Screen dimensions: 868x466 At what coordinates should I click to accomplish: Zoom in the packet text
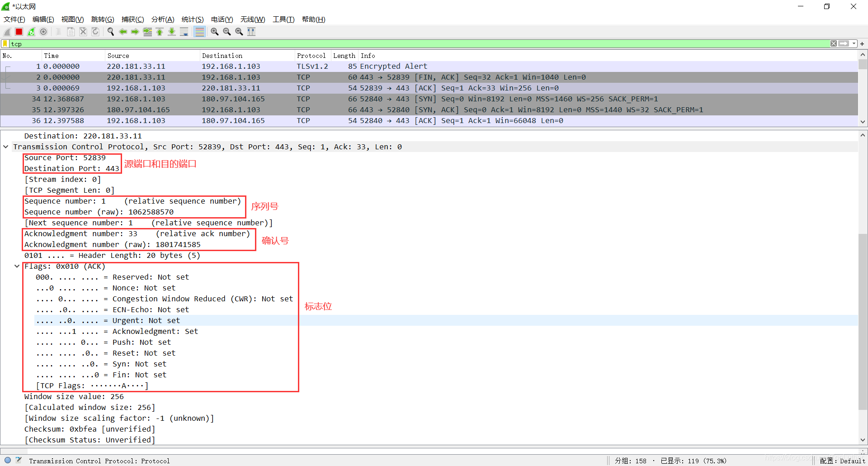click(215, 32)
